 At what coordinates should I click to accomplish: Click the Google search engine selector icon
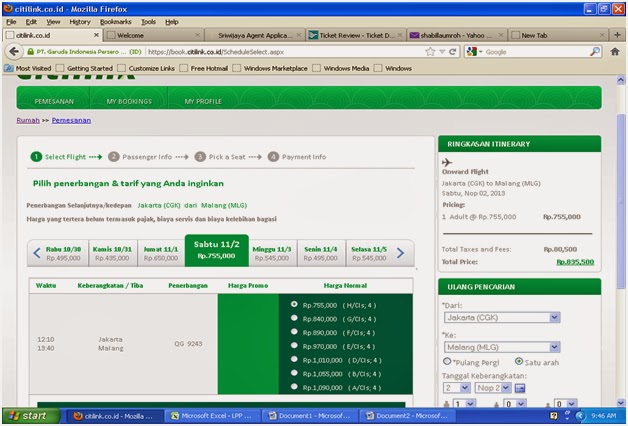point(473,52)
